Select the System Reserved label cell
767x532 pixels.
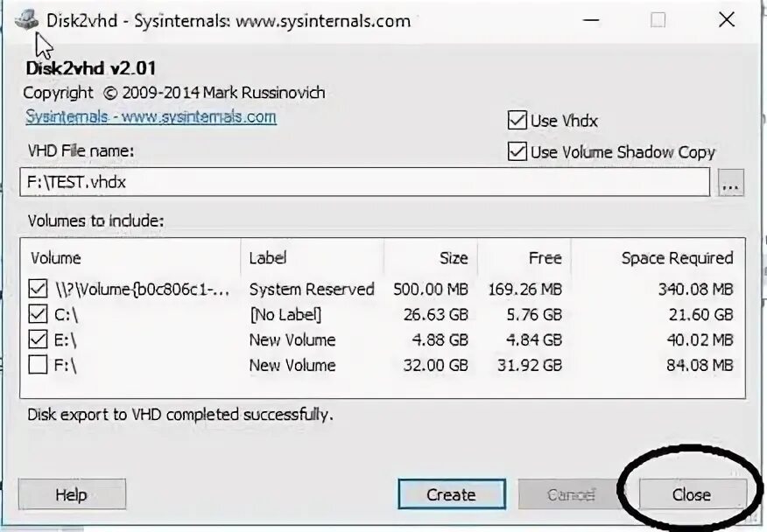312,290
